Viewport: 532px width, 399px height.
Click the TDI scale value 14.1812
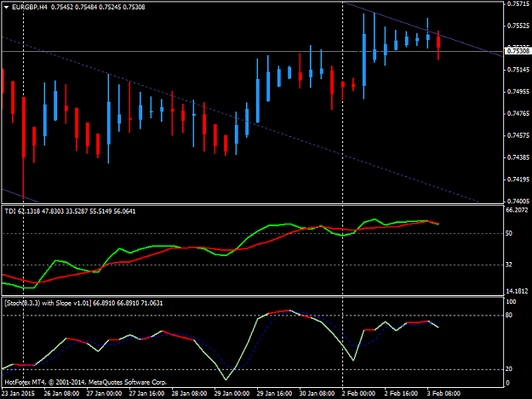pos(517,291)
